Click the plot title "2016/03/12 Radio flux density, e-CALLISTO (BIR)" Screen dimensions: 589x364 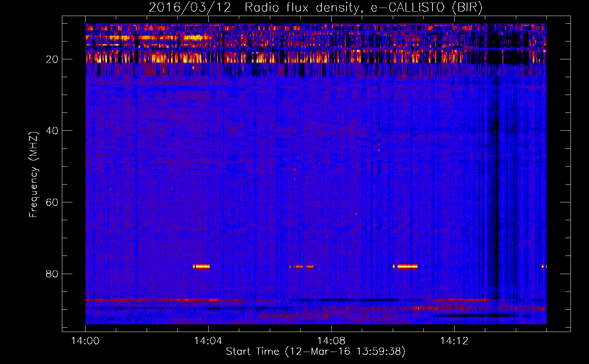[x=316, y=8]
